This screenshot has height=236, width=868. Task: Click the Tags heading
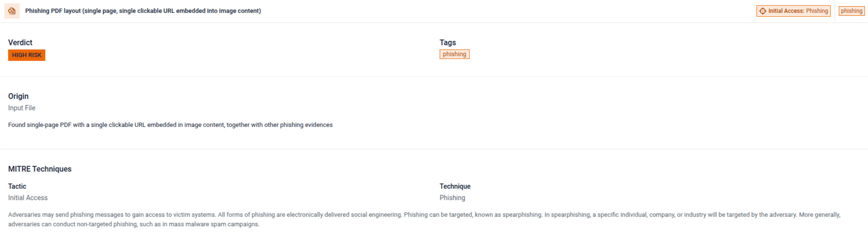point(448,43)
